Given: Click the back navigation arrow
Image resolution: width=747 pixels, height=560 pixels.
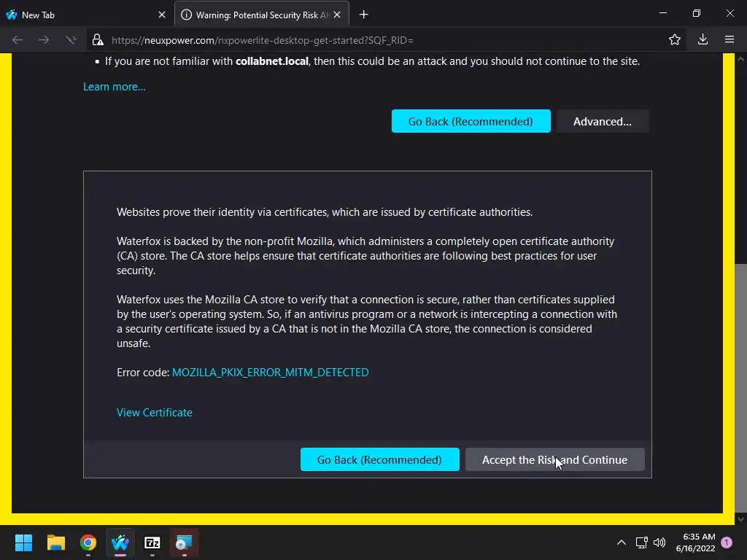Looking at the screenshot, I should (x=18, y=40).
